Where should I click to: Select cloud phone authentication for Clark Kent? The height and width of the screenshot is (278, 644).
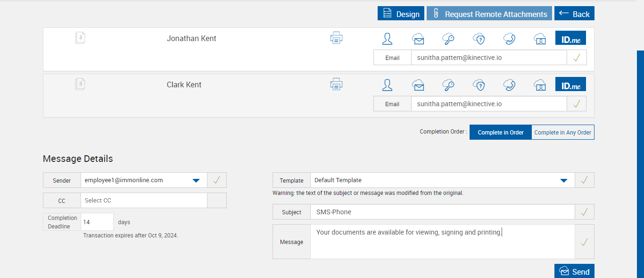(509, 85)
